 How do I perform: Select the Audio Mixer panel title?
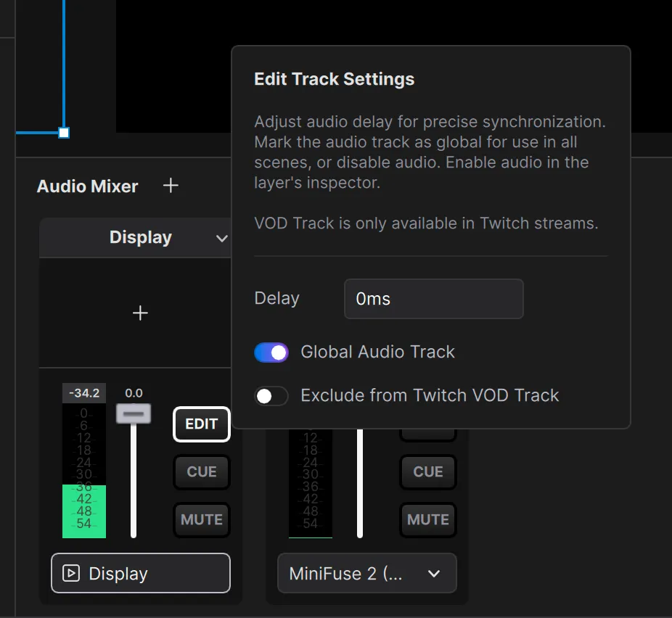pyautogui.click(x=86, y=186)
